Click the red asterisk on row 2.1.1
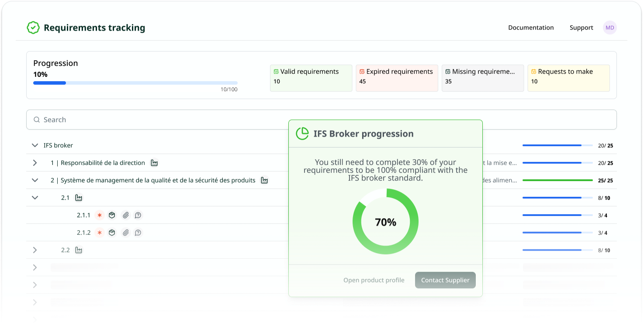This screenshot has height=325, width=644. [100, 215]
